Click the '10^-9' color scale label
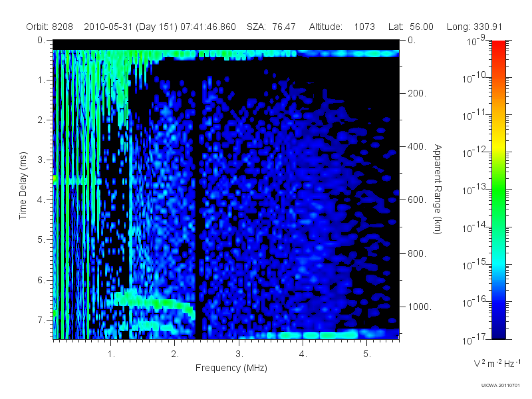Screen dimensions: 532x399 point(476,41)
